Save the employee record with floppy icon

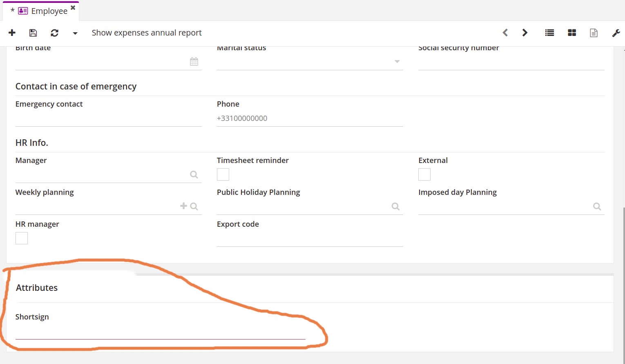click(x=33, y=33)
